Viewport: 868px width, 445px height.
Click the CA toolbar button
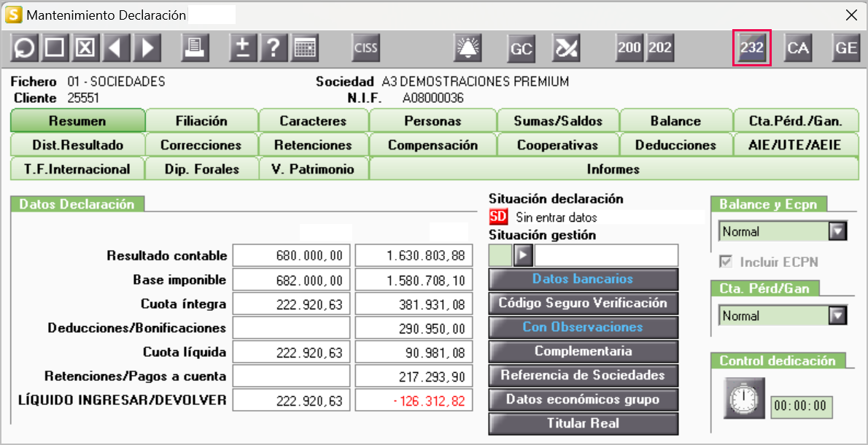tap(798, 48)
